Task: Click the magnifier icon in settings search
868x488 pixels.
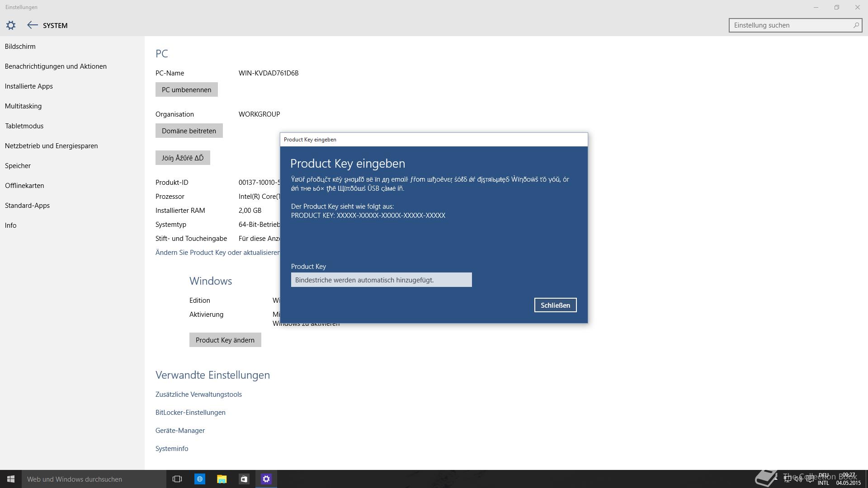Action: point(855,25)
